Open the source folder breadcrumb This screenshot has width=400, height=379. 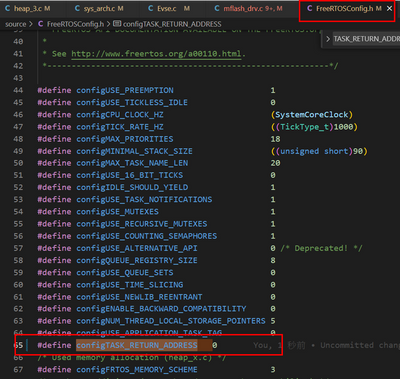coord(15,24)
